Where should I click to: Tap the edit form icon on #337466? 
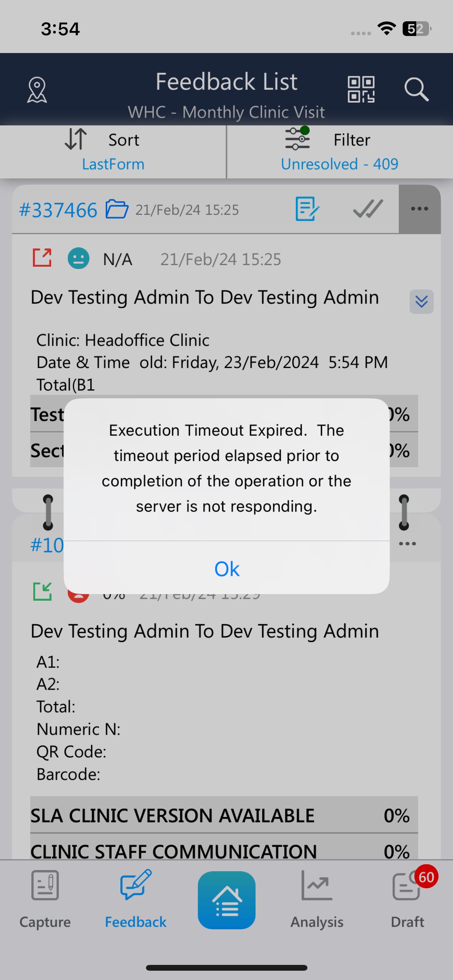point(307,209)
